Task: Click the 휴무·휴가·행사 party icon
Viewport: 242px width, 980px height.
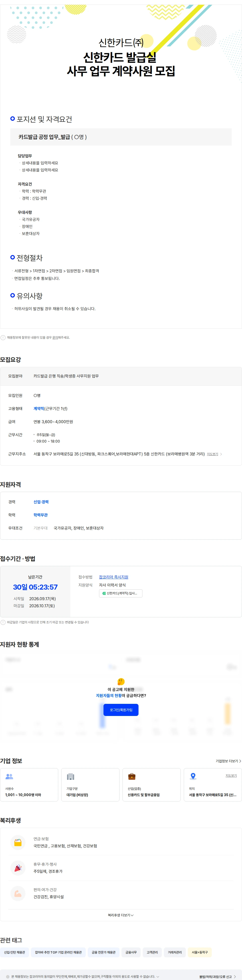Action: click(x=18, y=868)
